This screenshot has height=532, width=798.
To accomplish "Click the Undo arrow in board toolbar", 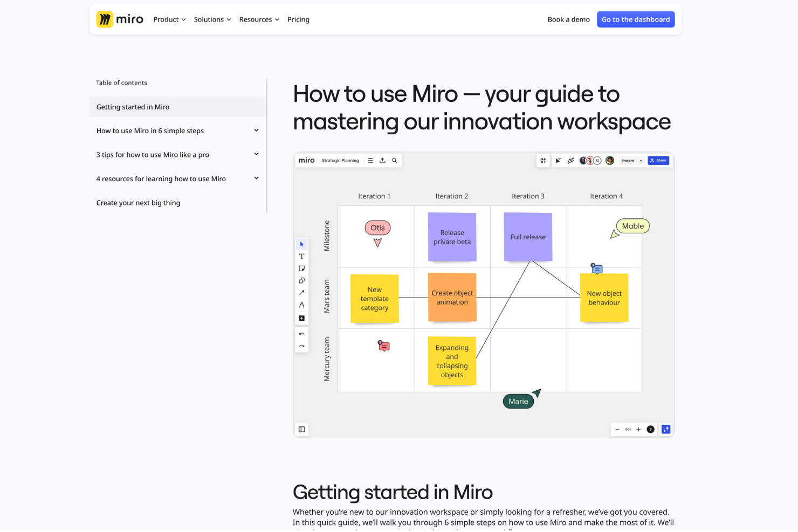I will pyautogui.click(x=301, y=334).
